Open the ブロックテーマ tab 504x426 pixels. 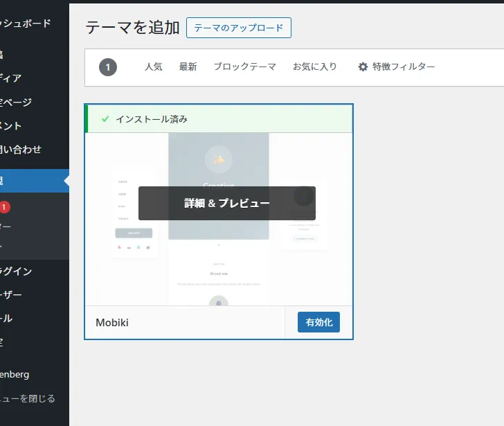pyautogui.click(x=244, y=67)
